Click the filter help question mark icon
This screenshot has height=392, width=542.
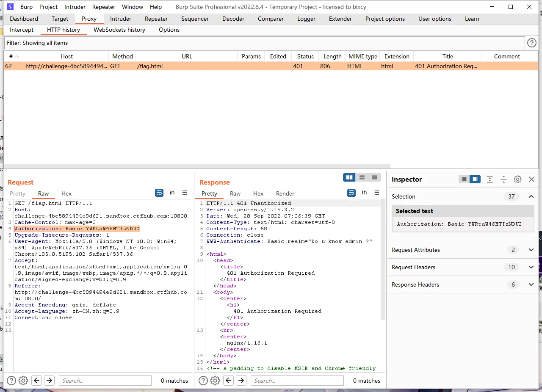tap(531, 43)
